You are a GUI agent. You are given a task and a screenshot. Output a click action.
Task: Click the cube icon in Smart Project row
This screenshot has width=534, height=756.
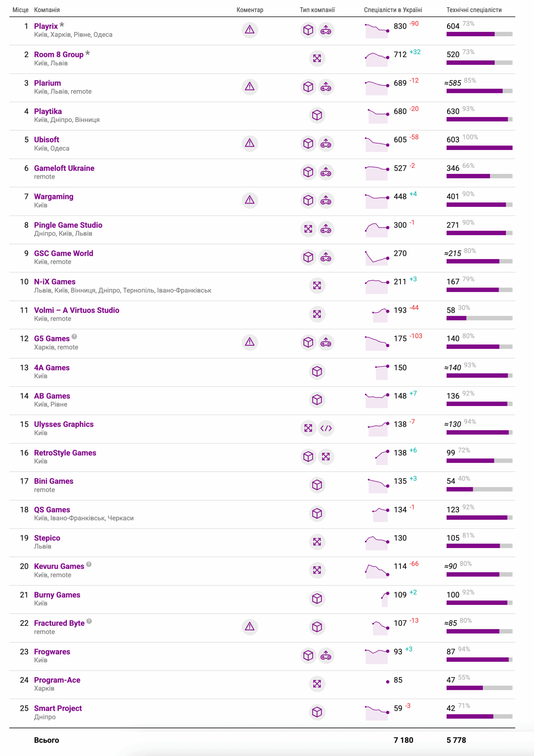(x=317, y=712)
